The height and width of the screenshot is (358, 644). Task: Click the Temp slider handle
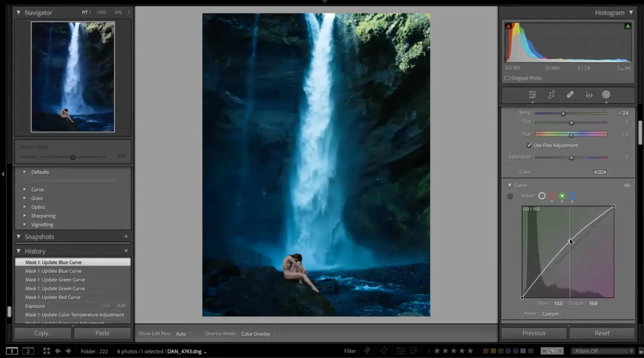tap(563, 114)
